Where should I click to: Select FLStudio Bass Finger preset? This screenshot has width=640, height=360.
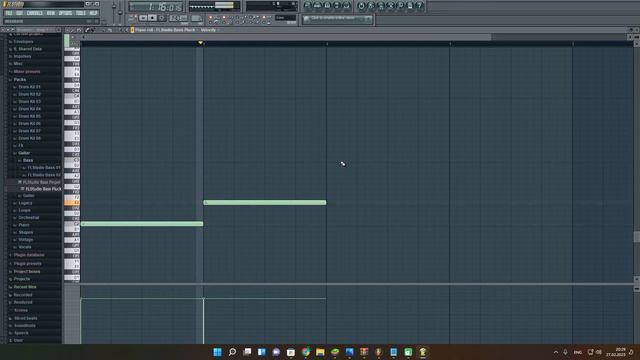click(41, 182)
